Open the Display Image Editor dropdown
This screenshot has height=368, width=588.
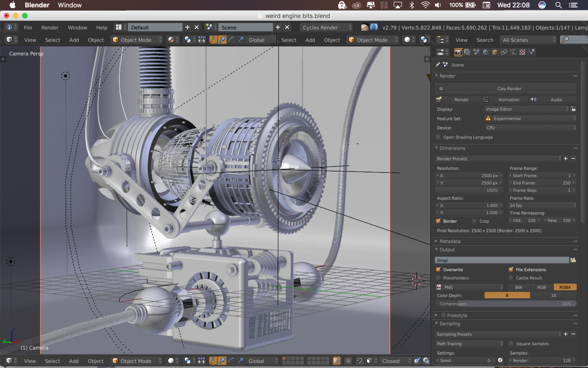526,109
